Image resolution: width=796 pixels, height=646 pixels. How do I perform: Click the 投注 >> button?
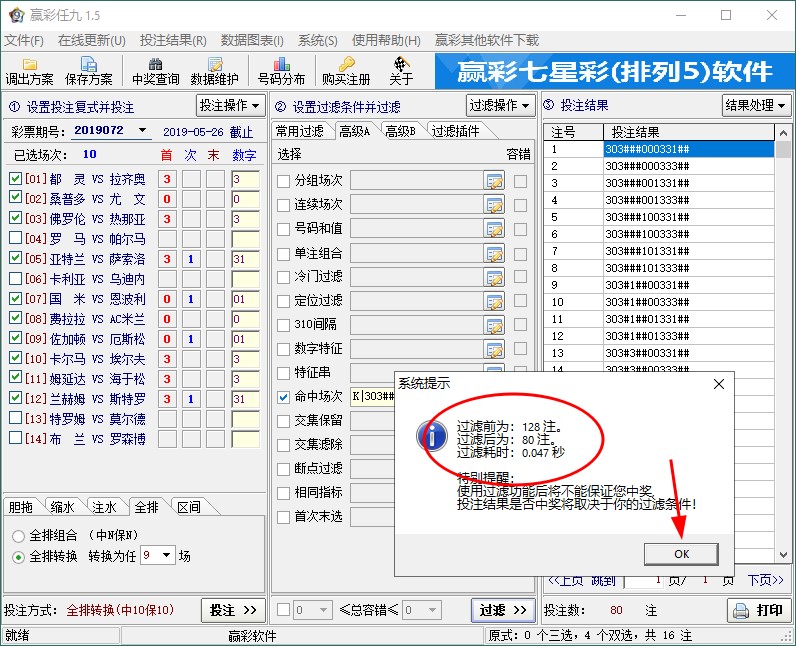[x=234, y=610]
